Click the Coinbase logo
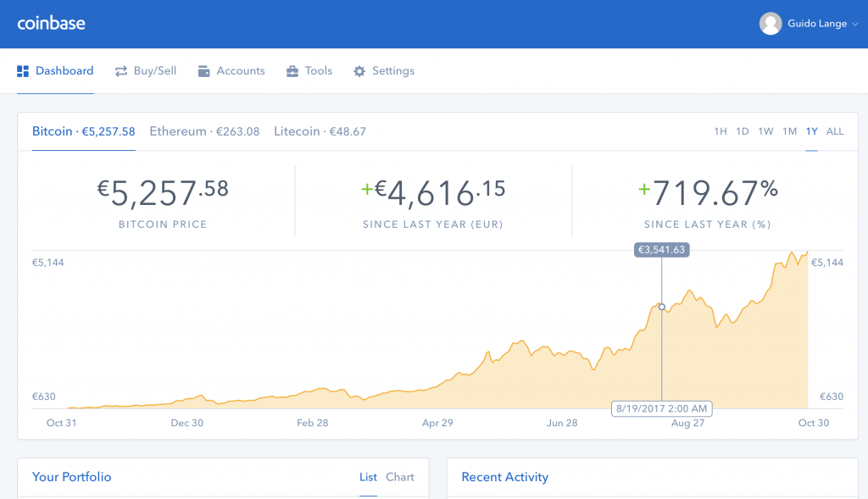This screenshot has width=868, height=499. coord(51,23)
